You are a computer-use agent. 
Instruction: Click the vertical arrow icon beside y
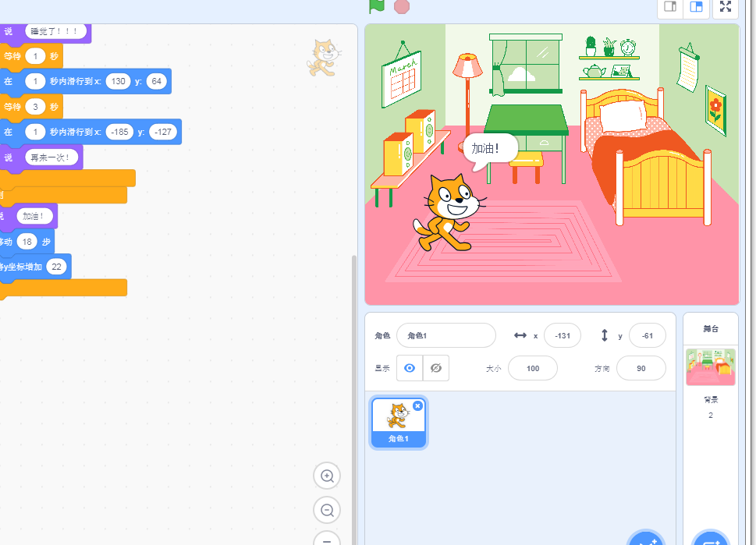pos(605,335)
